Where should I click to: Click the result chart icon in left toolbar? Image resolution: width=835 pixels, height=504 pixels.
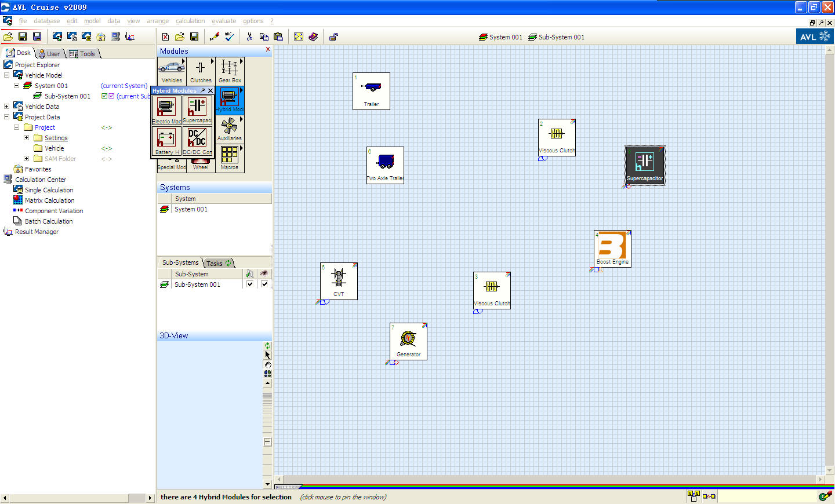click(130, 36)
